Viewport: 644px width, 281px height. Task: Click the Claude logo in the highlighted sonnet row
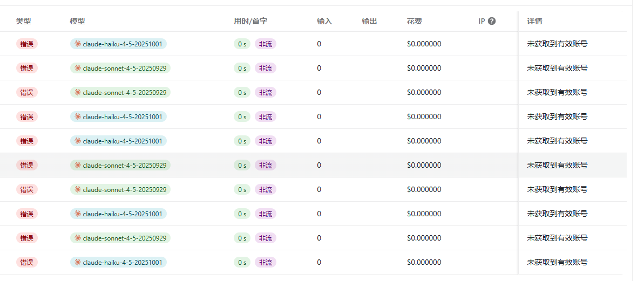click(78, 165)
